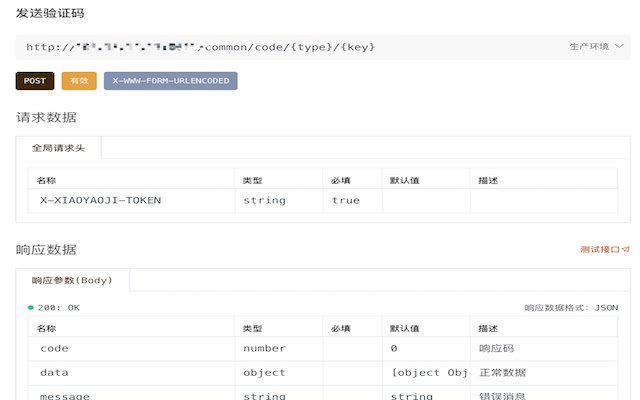Click the green 200: OK status indicator
The height and width of the screenshot is (400, 640).
[54, 308]
